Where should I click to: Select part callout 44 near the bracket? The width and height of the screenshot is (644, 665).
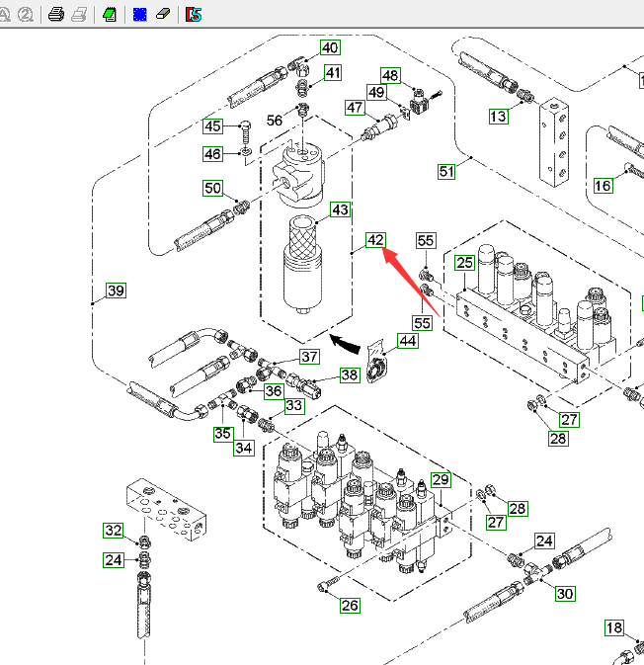[407, 341]
